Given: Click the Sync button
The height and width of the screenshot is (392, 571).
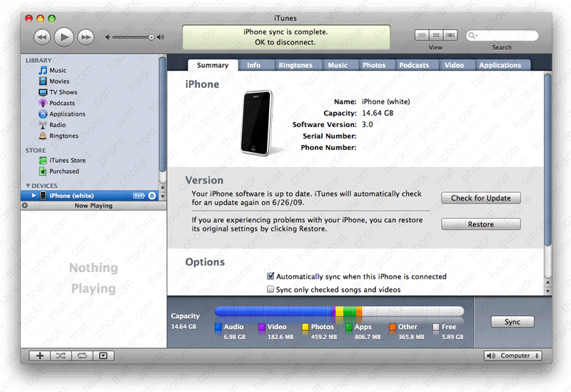Looking at the screenshot, I should 512,322.
